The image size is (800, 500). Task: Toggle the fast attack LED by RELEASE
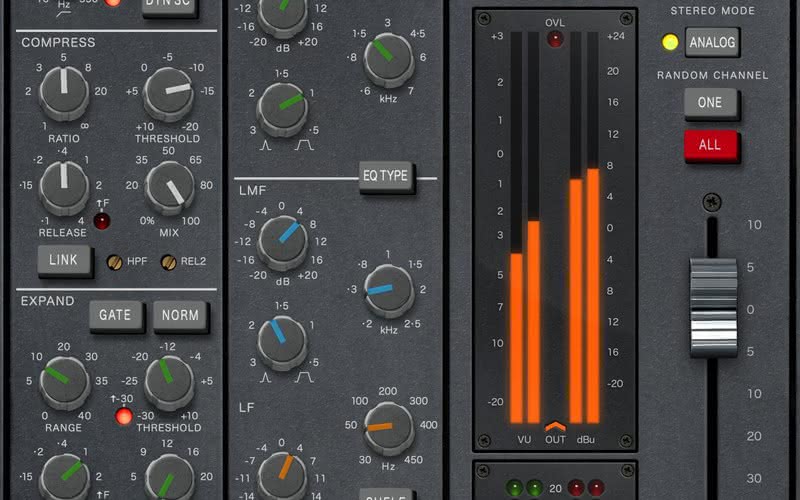102,221
